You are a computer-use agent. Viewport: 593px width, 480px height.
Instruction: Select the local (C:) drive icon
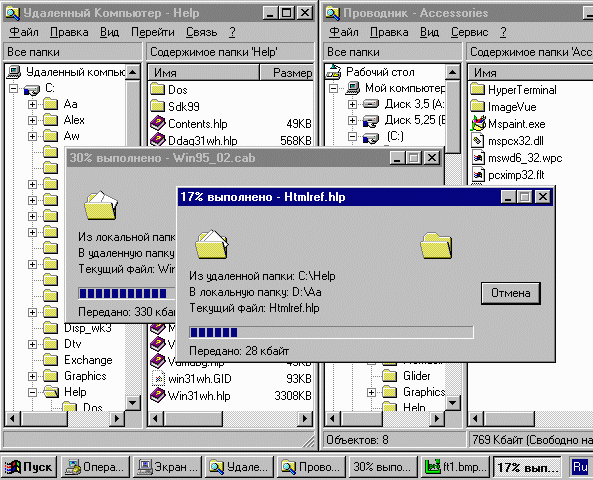point(371,138)
